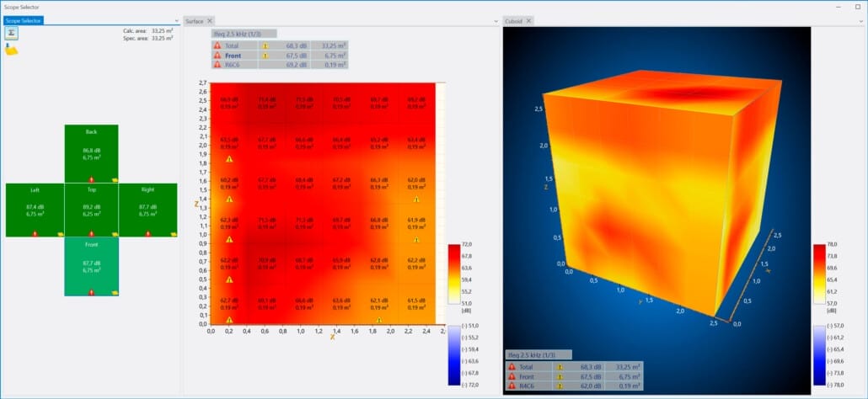Screen dimensions: 868x399
Task: Click the red alert icon beside Total in Surface table
Action: [x=217, y=46]
